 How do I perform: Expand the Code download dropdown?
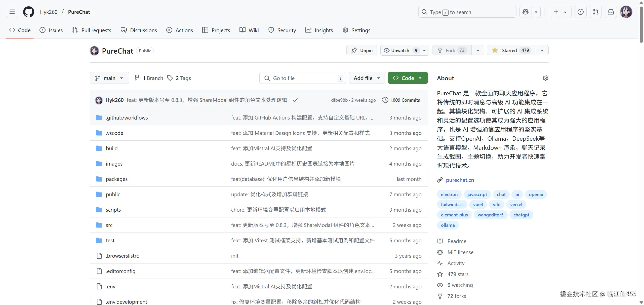420,78
